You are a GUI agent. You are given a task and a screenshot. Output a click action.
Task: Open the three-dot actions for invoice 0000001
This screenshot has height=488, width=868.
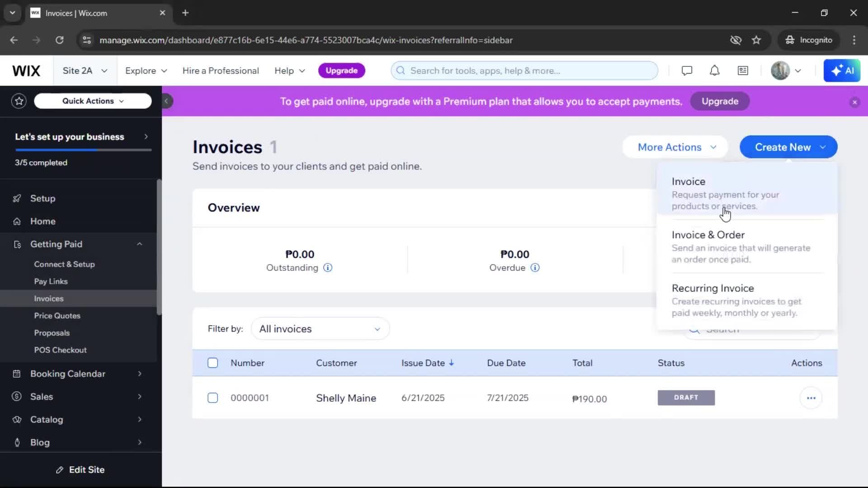(811, 398)
